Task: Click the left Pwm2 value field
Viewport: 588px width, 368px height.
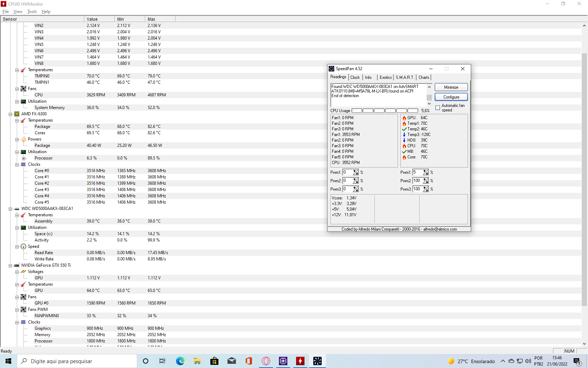Action: point(348,181)
